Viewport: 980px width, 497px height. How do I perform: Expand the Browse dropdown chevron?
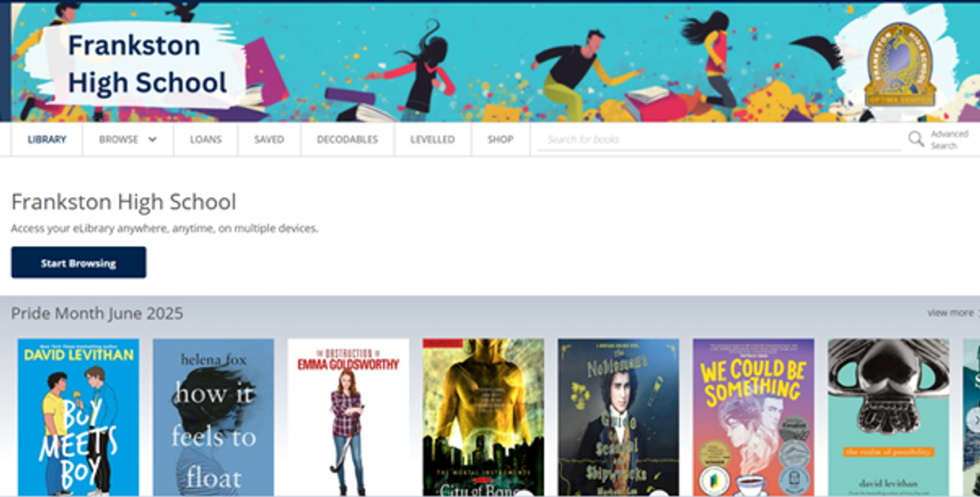[152, 140]
